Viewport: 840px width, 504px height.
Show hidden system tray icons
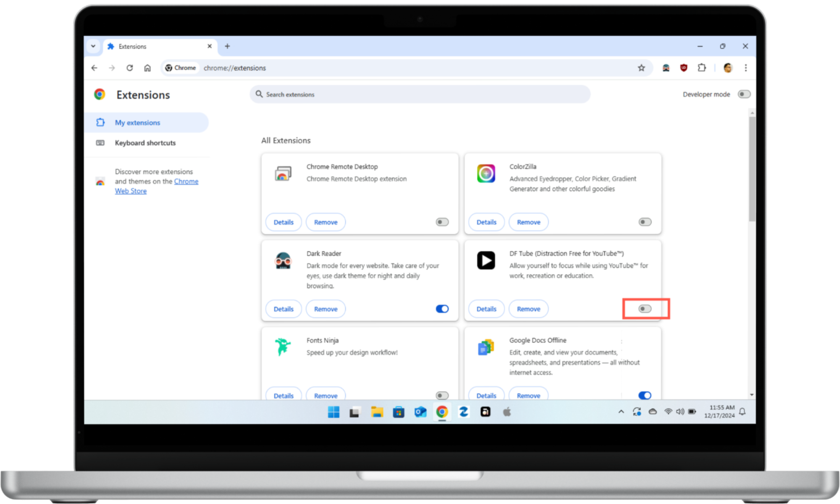click(x=621, y=412)
